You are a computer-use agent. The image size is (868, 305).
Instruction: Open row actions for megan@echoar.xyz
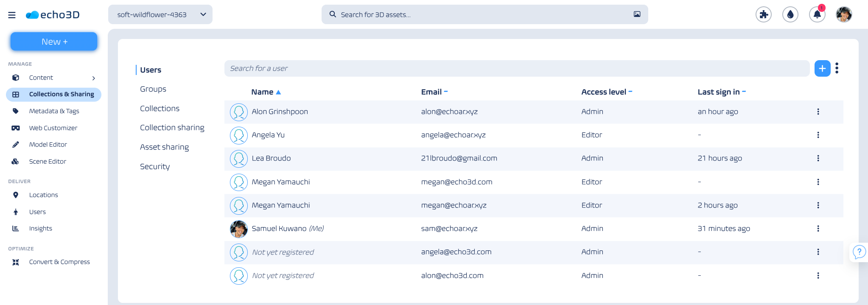(x=818, y=205)
